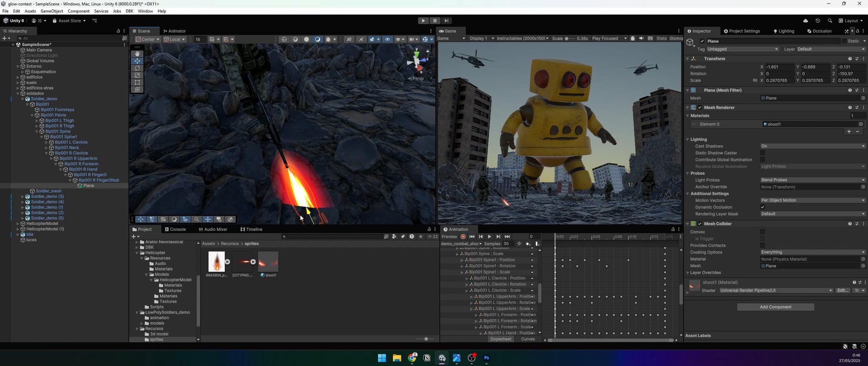Screen dimensions: 868x366
Task: Play the animation clip preview
Action: click(489, 237)
